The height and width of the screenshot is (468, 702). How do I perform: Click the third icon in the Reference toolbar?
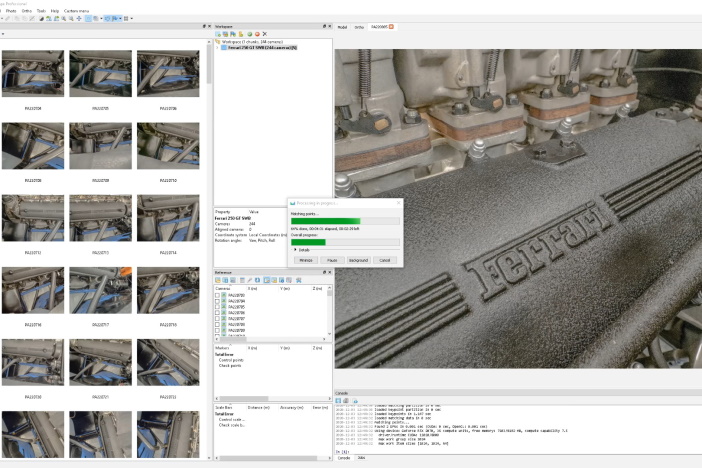tap(233, 280)
